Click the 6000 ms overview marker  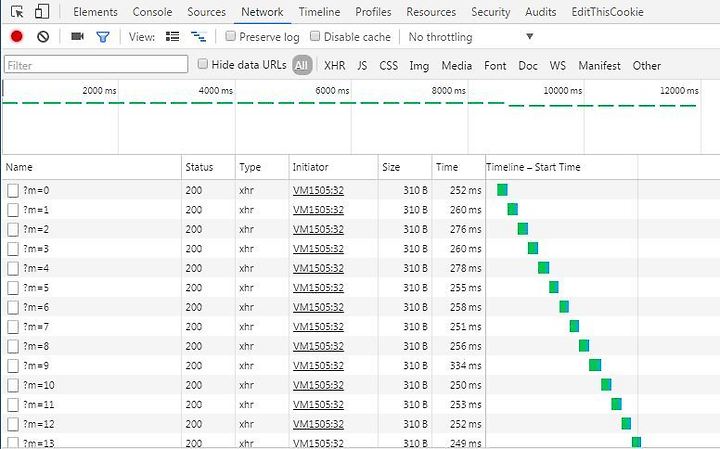(x=332, y=91)
